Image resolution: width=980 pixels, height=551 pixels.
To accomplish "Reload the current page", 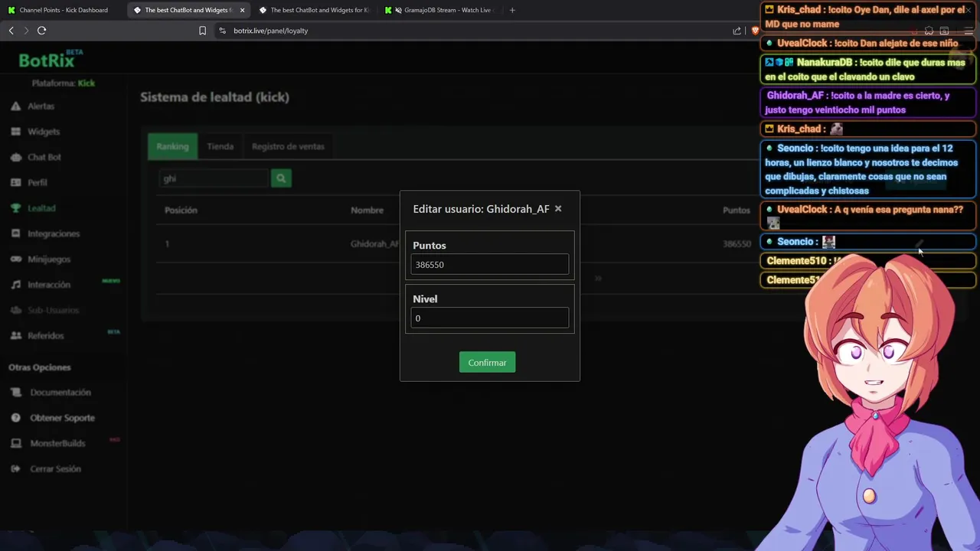I will point(41,31).
